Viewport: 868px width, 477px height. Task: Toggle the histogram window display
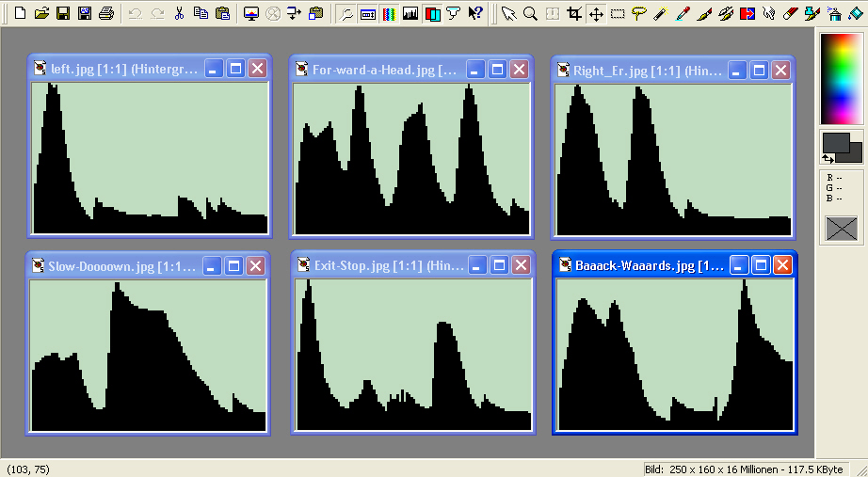[x=410, y=13]
